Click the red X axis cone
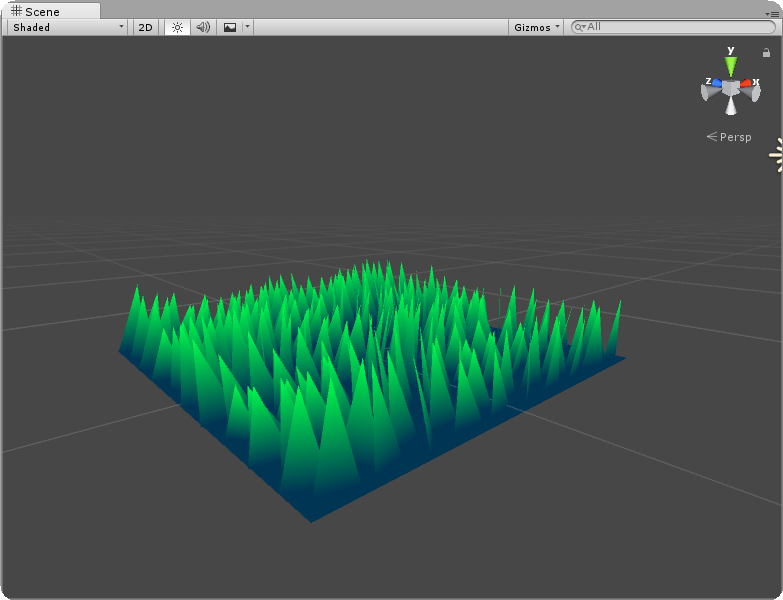This screenshot has width=783, height=600. (746, 83)
